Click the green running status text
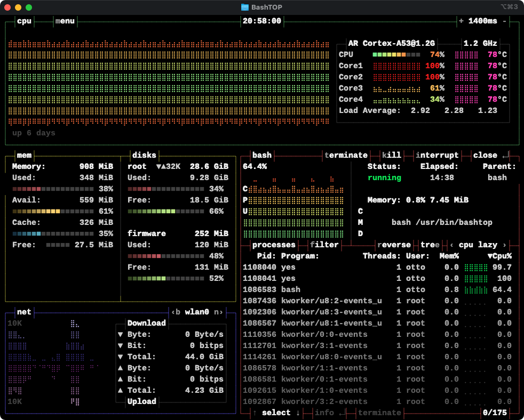 point(384,177)
